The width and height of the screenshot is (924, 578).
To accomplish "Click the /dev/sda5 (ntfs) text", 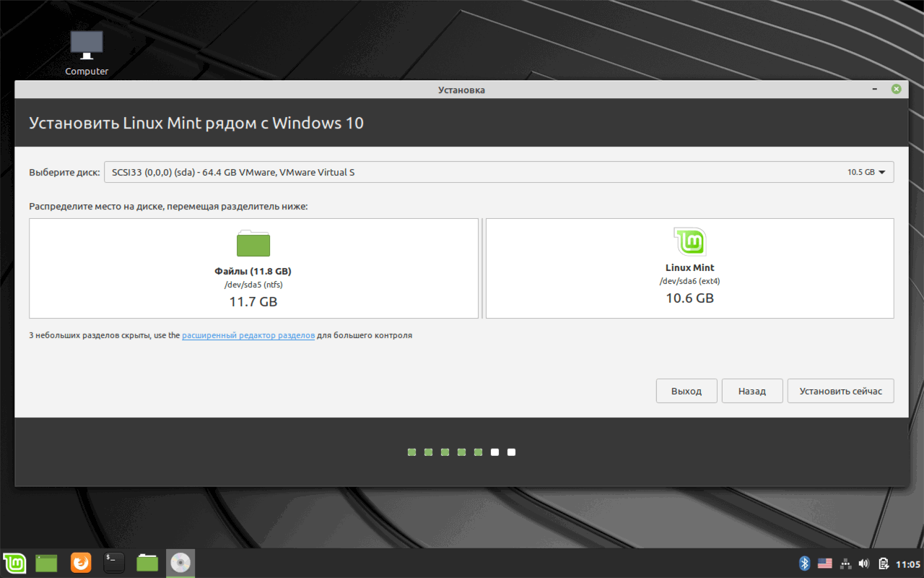I will tap(253, 285).
